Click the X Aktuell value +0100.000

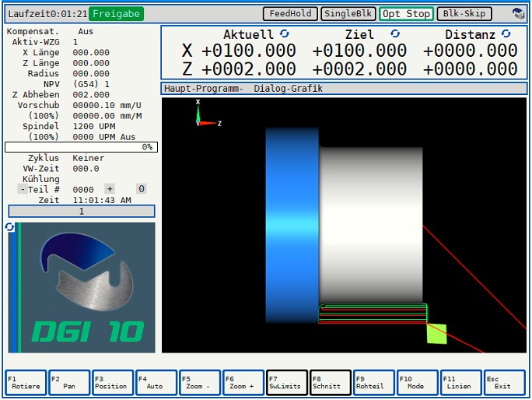[x=249, y=51]
